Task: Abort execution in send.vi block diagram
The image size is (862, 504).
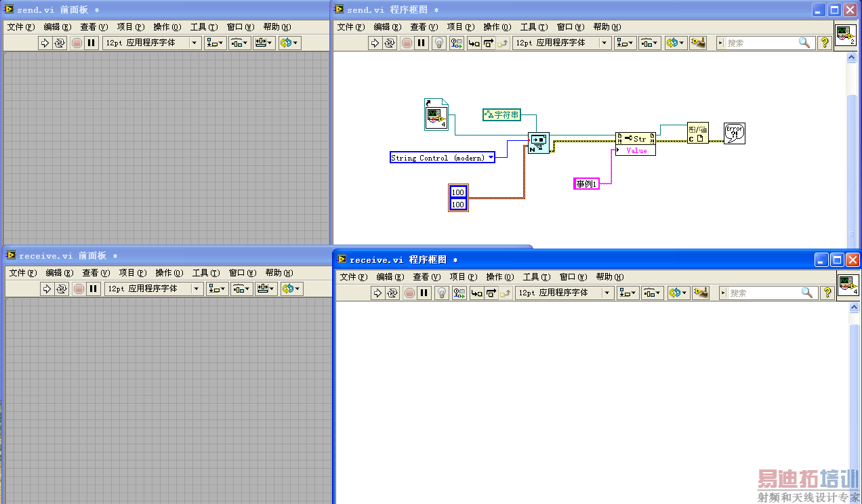Action: (407, 43)
